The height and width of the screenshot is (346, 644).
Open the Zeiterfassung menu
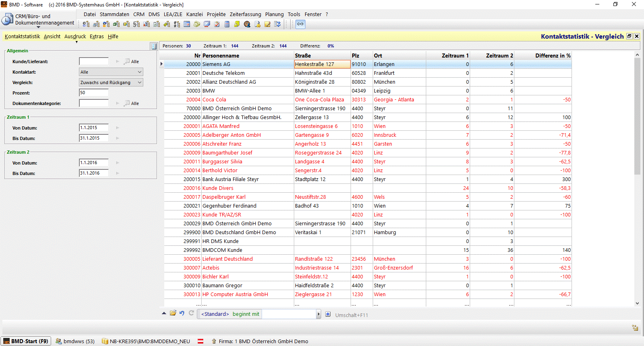click(245, 14)
